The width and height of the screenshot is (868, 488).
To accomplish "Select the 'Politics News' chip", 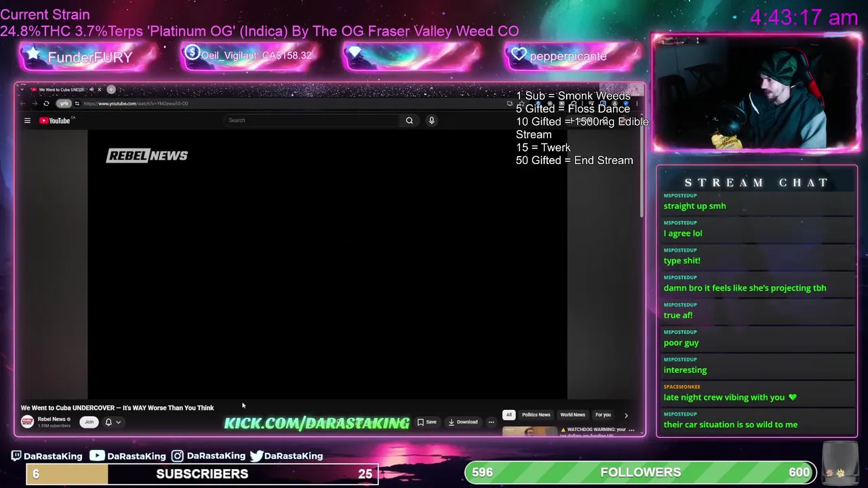I will click(x=536, y=415).
